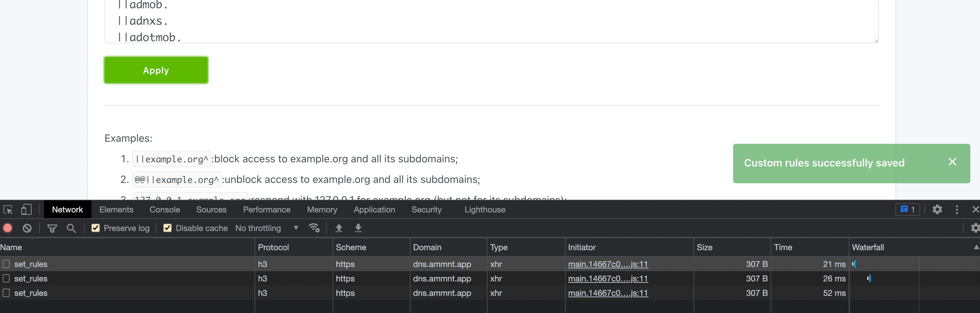Select the first set_rules row checkbox
980x313 pixels.
(6, 264)
